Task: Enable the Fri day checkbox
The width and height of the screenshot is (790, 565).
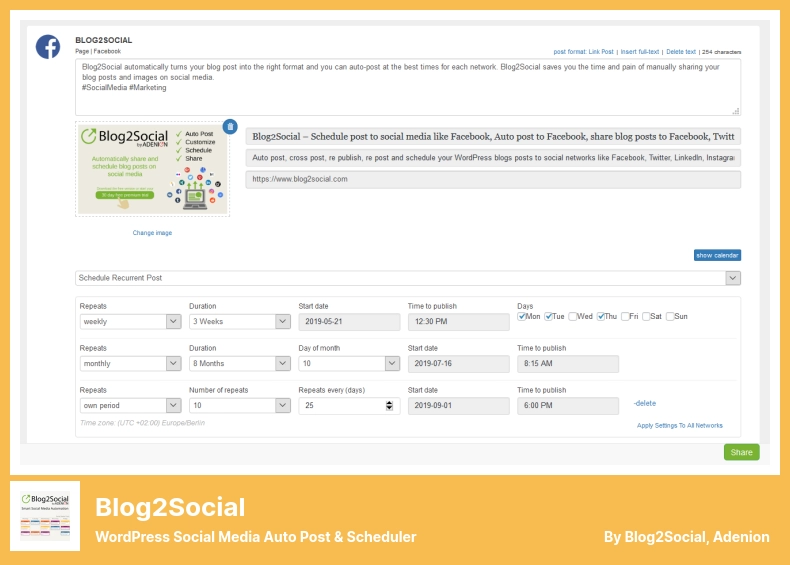Action: coord(625,317)
